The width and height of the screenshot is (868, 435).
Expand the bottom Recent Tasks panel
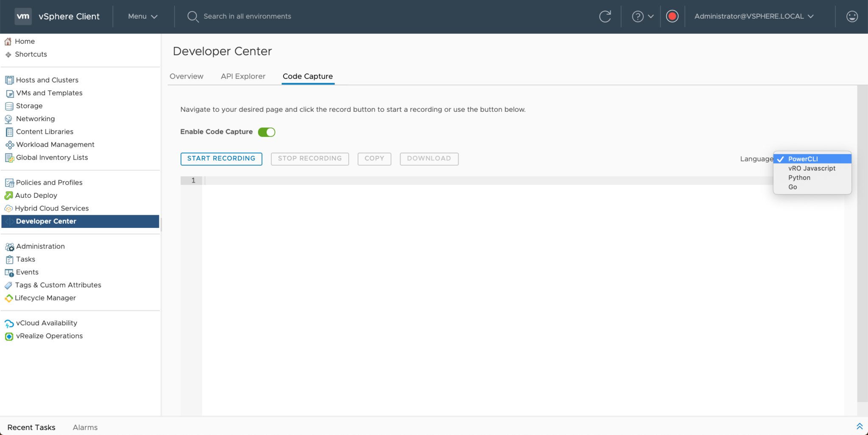coord(860,427)
